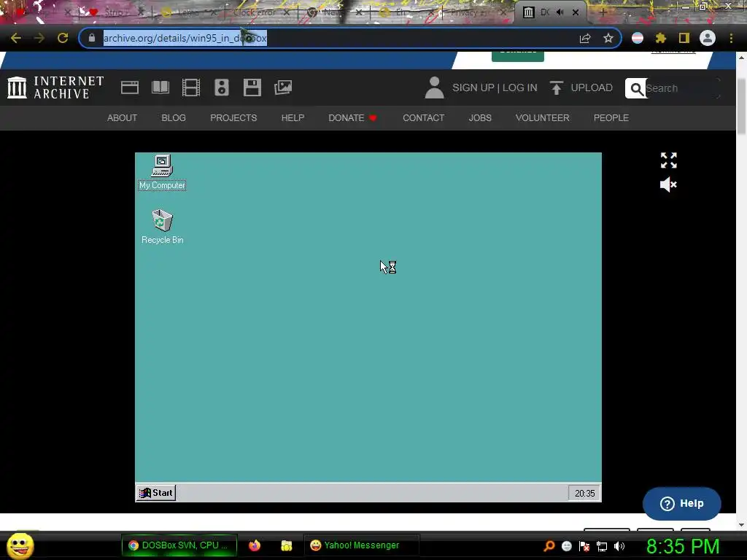Viewport: 747px width, 560px height.
Task: Click the tray network icon
Action: click(602, 547)
